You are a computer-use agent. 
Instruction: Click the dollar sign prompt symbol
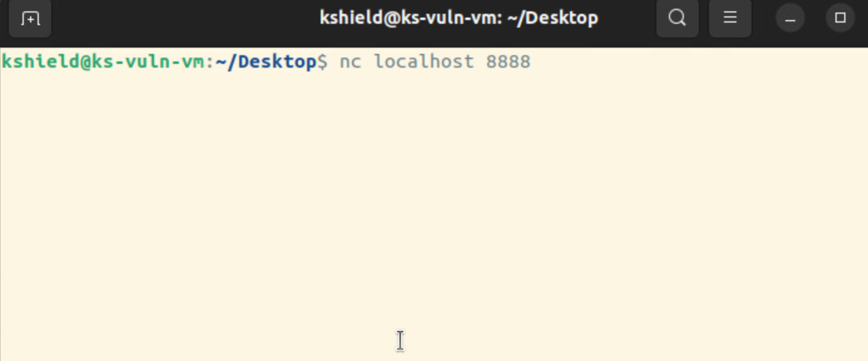(322, 62)
